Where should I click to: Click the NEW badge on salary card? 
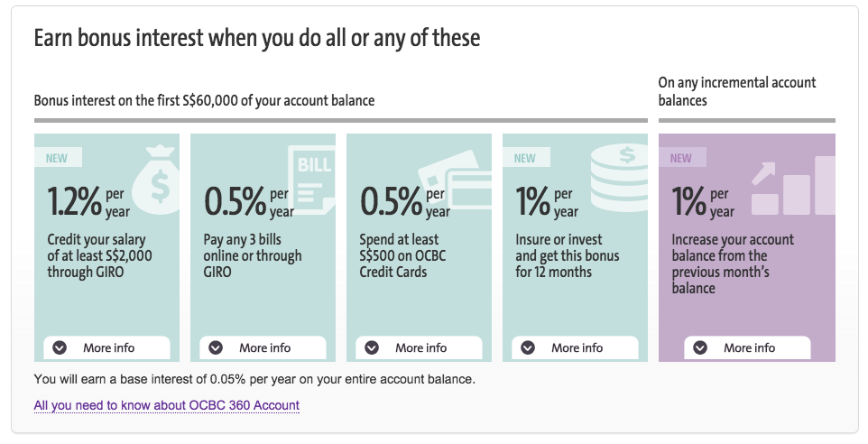coord(57,158)
